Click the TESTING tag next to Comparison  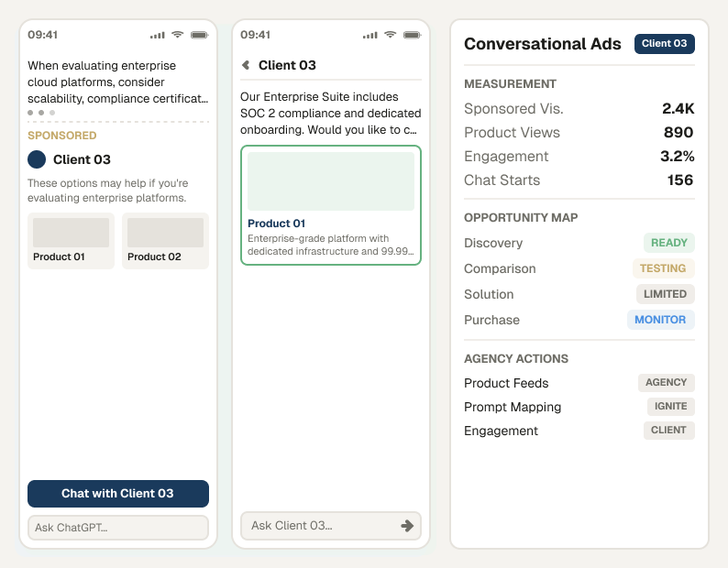click(664, 268)
